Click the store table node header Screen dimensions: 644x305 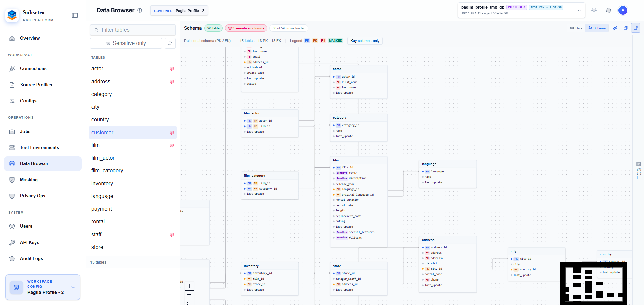[359, 266]
